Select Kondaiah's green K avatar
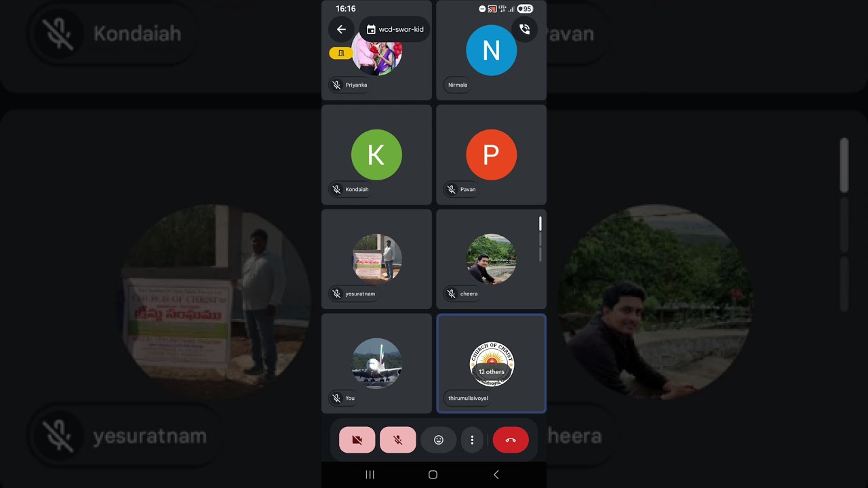 [376, 155]
